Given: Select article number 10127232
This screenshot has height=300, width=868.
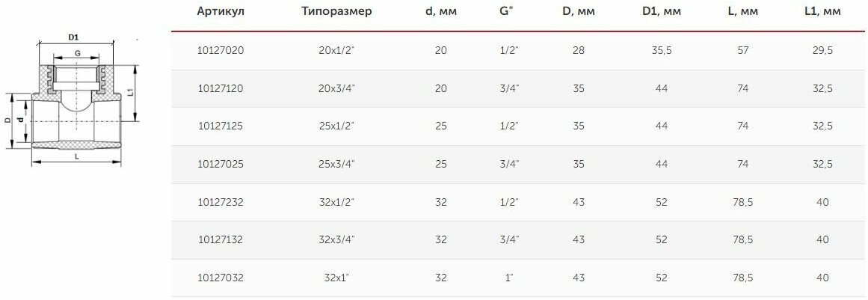Looking at the screenshot, I should point(221,202).
